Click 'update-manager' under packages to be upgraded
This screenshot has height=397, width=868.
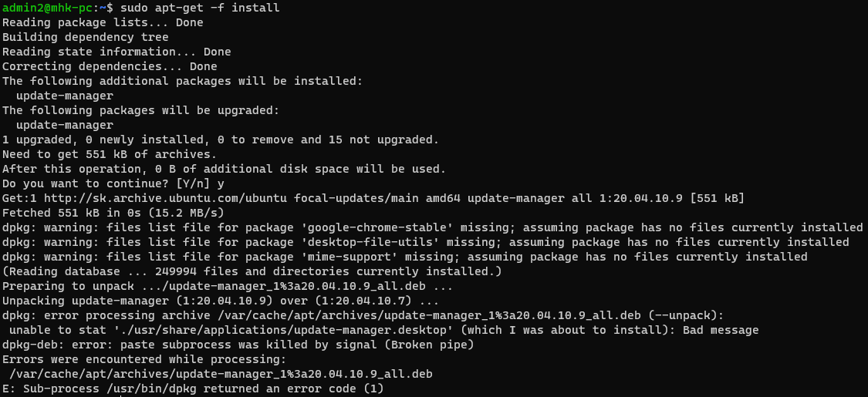(65, 125)
